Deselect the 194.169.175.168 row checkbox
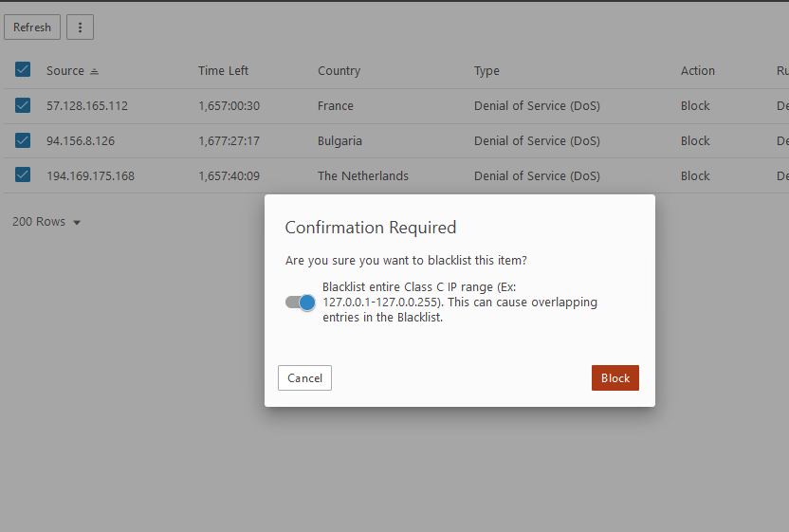This screenshot has width=789, height=532. coord(23,175)
